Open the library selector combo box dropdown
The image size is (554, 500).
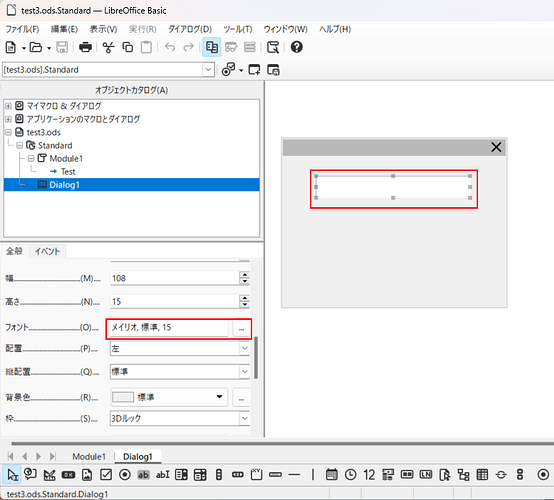208,70
